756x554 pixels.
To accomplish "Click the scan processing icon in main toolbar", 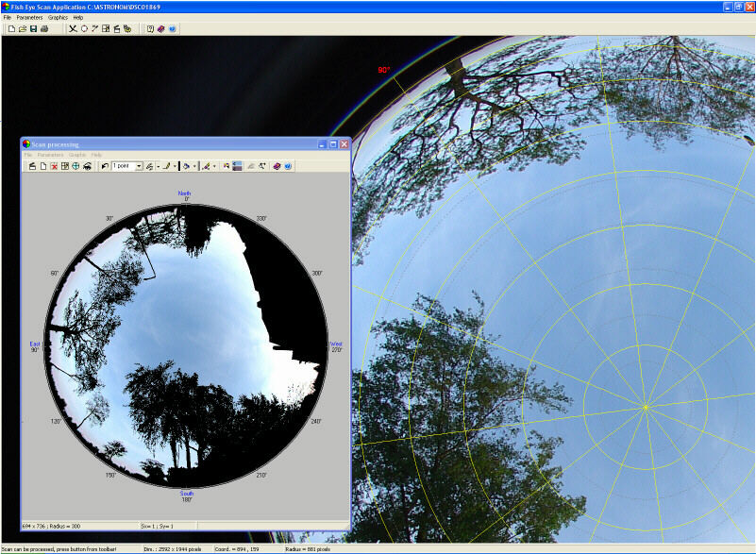I will [116, 29].
